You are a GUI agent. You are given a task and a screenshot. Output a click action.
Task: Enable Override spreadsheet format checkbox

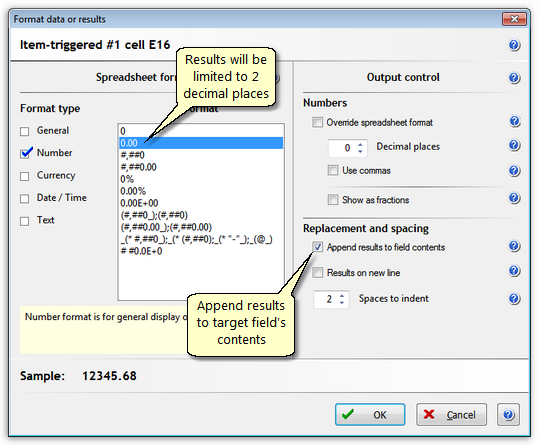(317, 122)
